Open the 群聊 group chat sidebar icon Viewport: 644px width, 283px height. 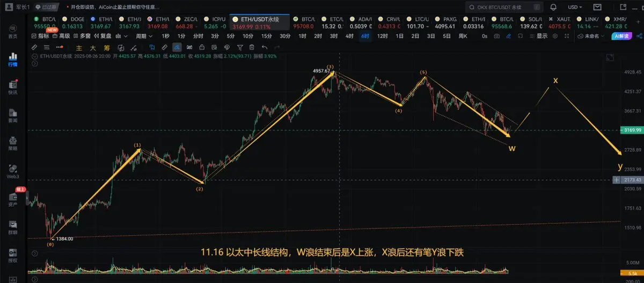12,228
